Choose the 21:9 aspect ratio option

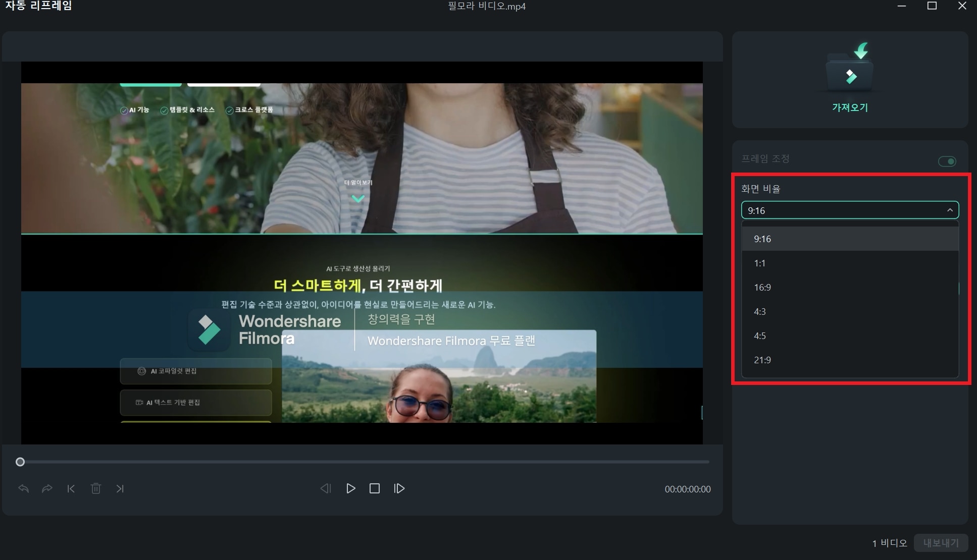click(x=850, y=360)
